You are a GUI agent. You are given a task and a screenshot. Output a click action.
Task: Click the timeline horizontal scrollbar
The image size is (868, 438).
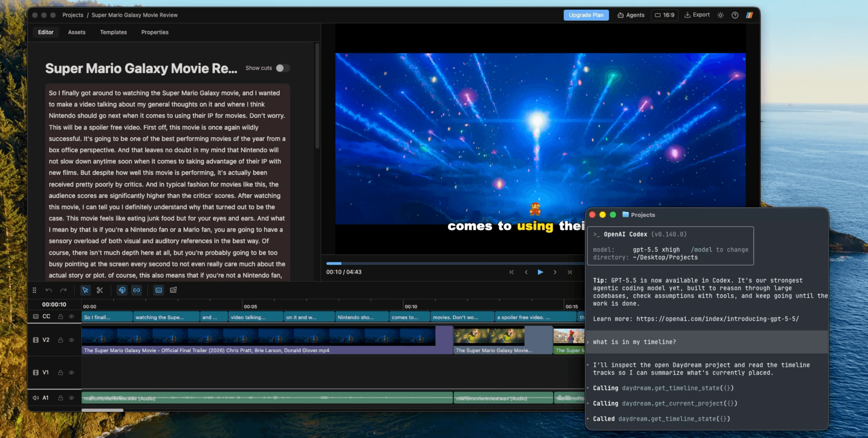click(102, 410)
